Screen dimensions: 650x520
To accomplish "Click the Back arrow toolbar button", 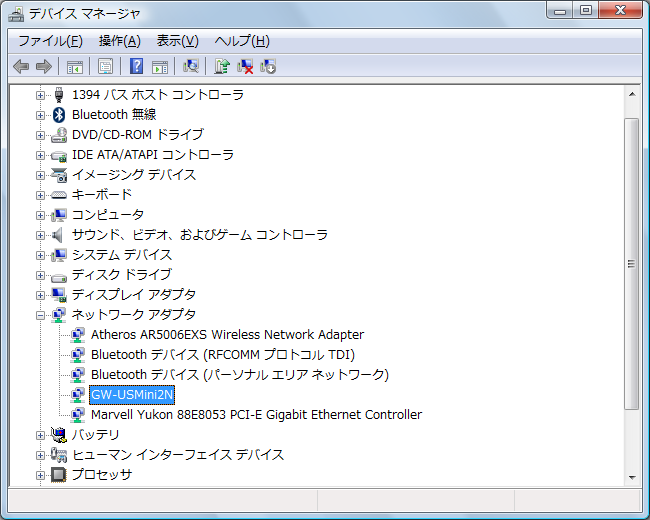I will [x=21, y=66].
